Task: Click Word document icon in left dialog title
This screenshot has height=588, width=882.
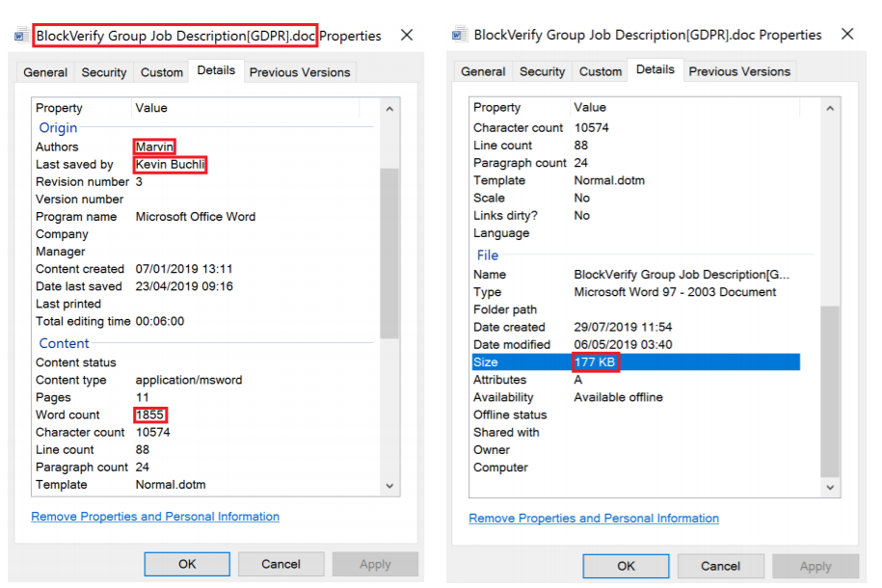Action: pos(22,36)
